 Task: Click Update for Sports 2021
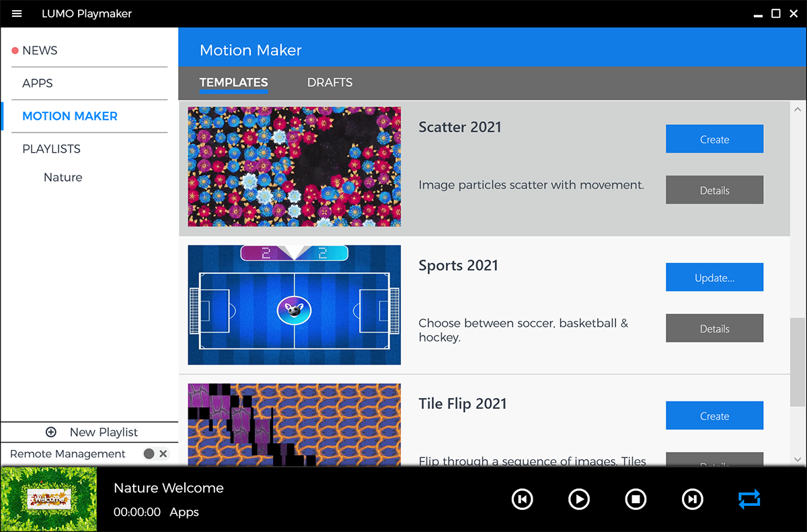click(x=714, y=278)
